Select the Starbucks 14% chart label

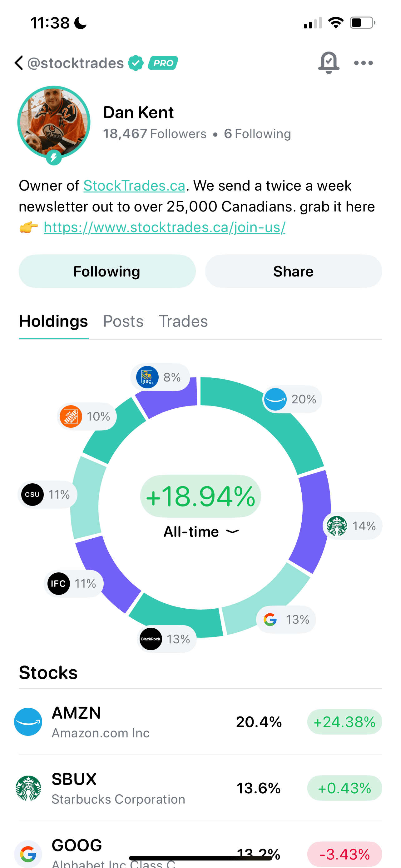[x=353, y=526]
